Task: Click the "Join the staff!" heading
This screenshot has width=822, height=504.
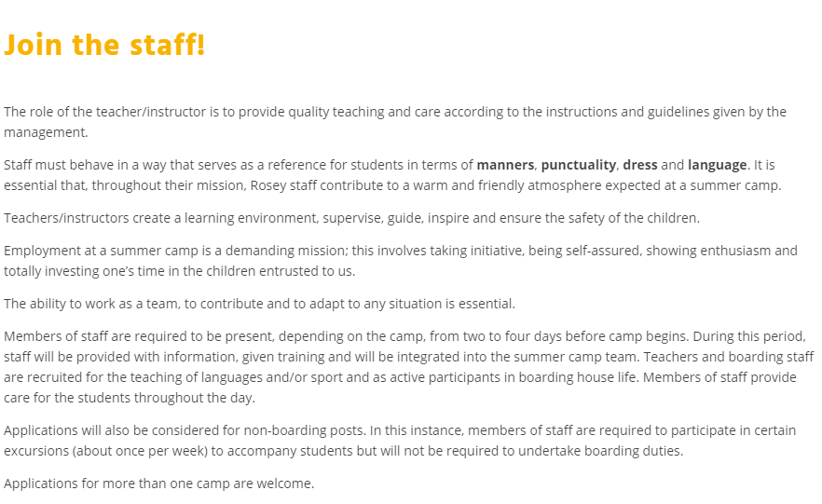Action: [104, 45]
